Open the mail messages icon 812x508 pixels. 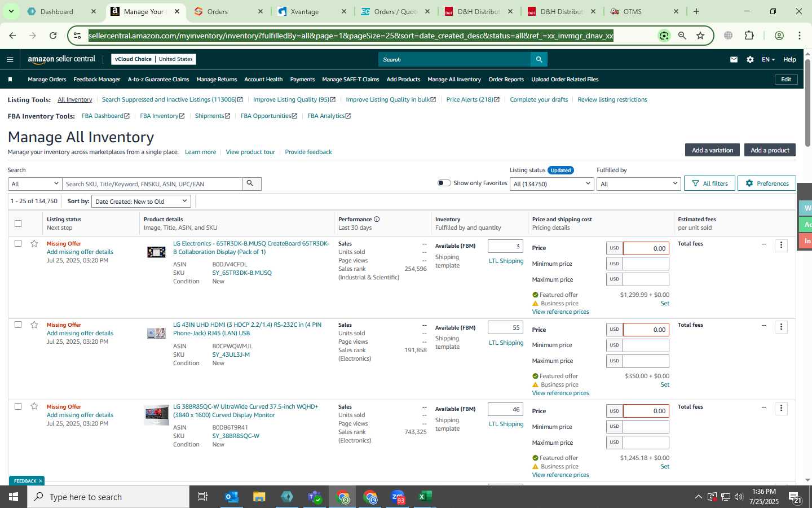coord(734,59)
